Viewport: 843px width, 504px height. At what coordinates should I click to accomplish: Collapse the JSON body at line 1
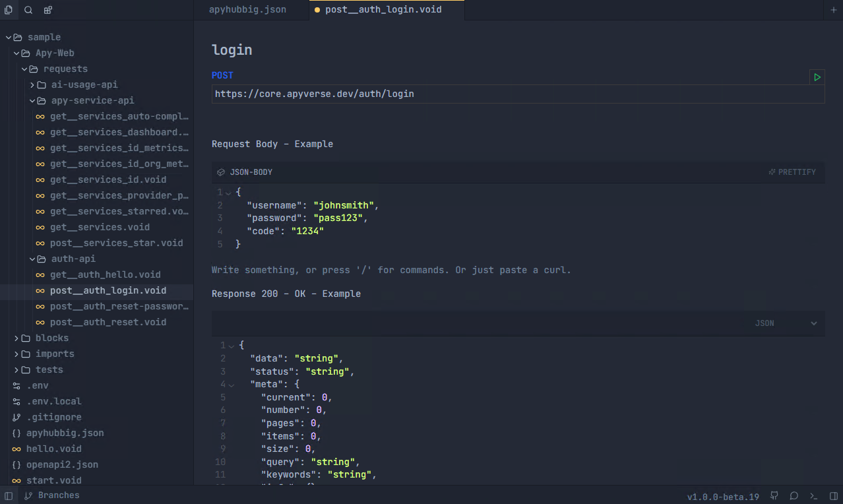pyautogui.click(x=228, y=193)
